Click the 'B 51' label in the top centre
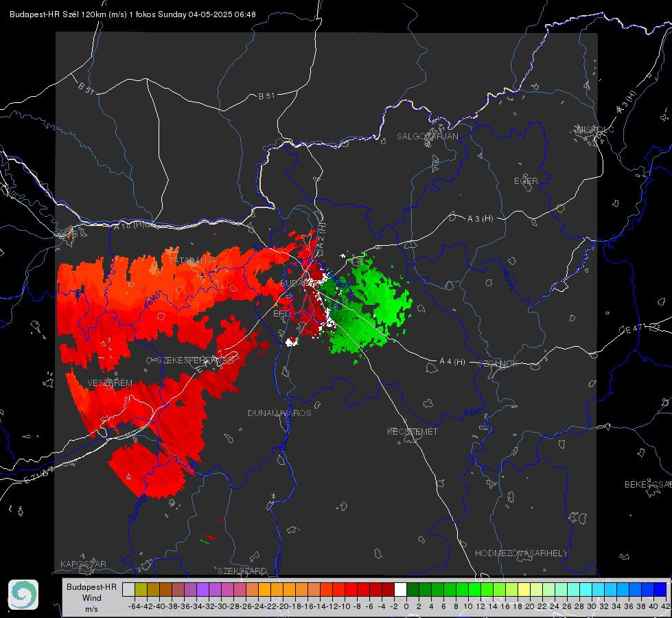This screenshot has width=672, height=618. click(266, 96)
